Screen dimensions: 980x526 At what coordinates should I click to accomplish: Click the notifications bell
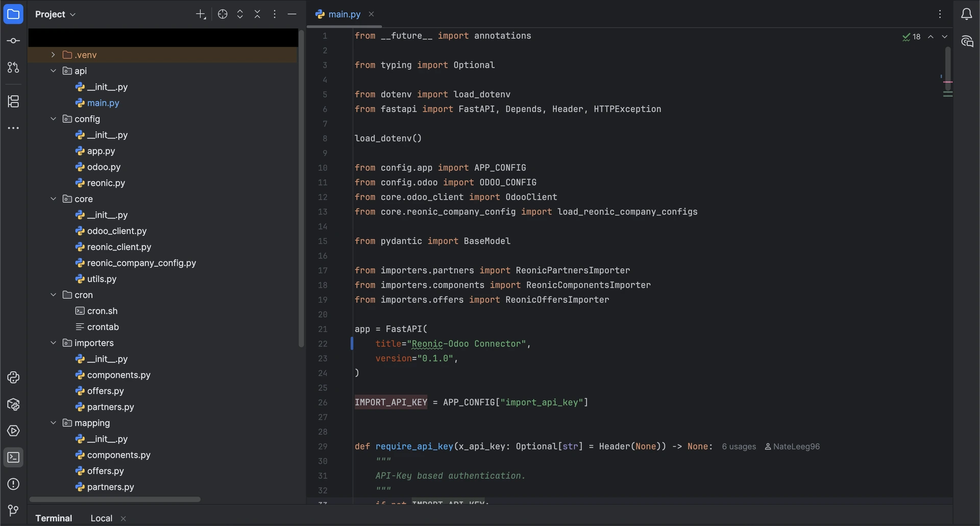pyautogui.click(x=968, y=14)
